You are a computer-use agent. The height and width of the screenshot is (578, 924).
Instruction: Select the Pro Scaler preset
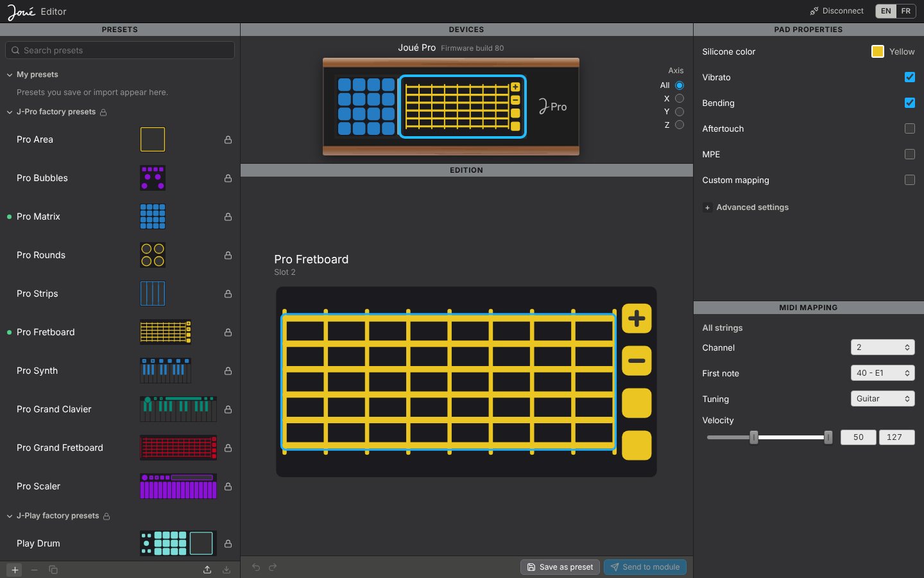click(120, 486)
